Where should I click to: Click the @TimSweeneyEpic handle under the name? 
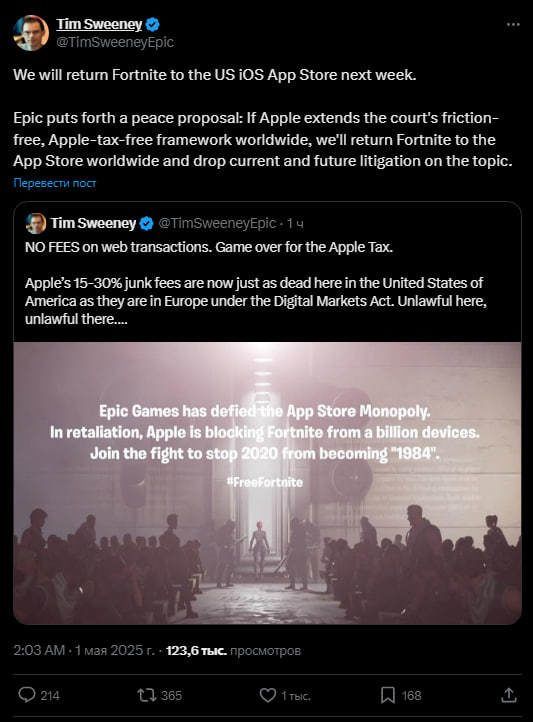pyautogui.click(x=115, y=42)
